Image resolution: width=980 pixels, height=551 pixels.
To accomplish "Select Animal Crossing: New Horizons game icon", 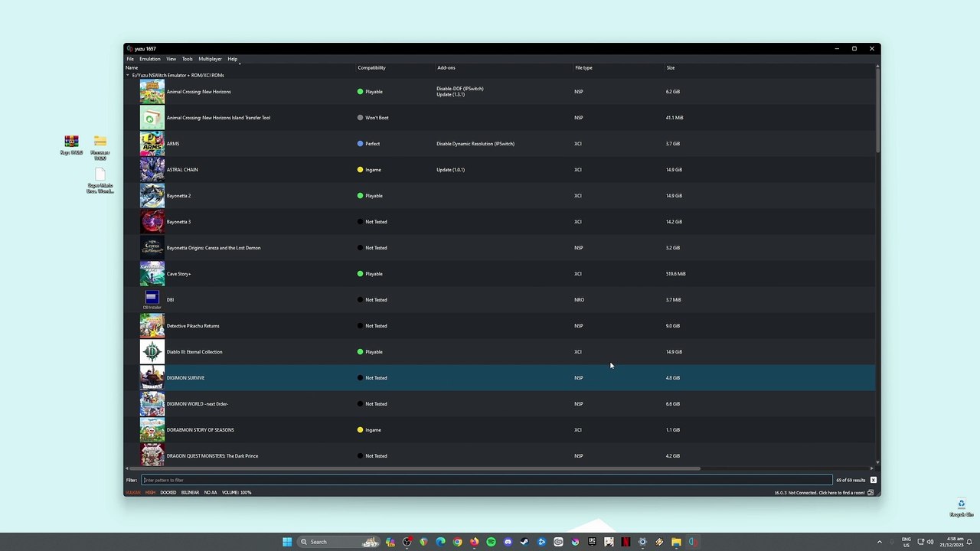I will pos(152,92).
